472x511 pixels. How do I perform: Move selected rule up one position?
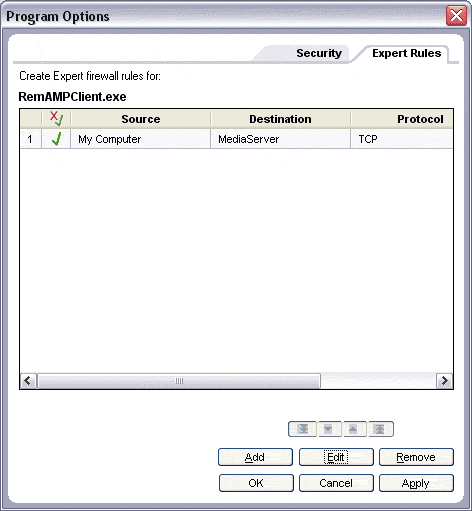click(x=353, y=429)
